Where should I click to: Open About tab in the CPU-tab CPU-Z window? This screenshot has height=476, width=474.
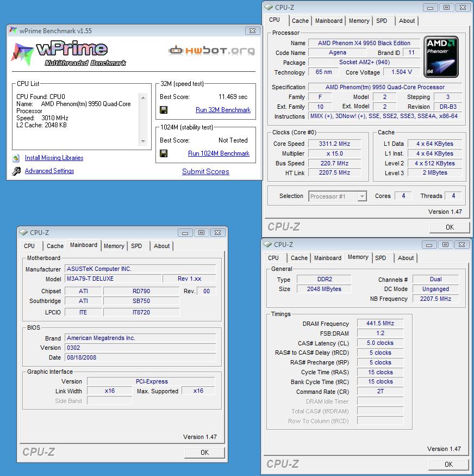click(x=407, y=21)
